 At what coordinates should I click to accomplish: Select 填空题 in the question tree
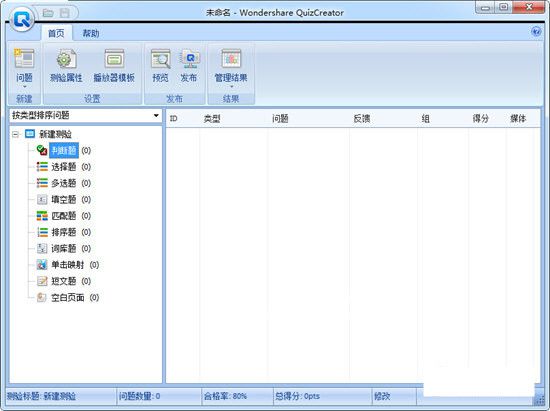click(x=64, y=200)
